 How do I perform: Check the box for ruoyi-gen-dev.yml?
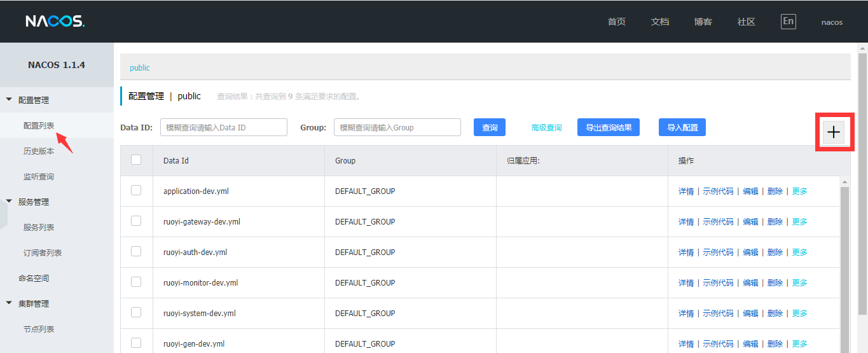coord(136,343)
